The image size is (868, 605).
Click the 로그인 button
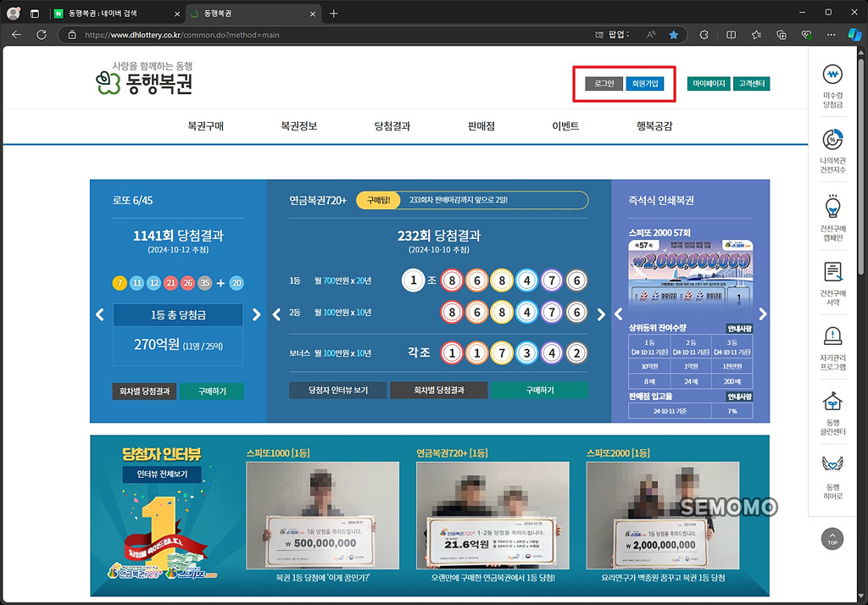coord(604,84)
